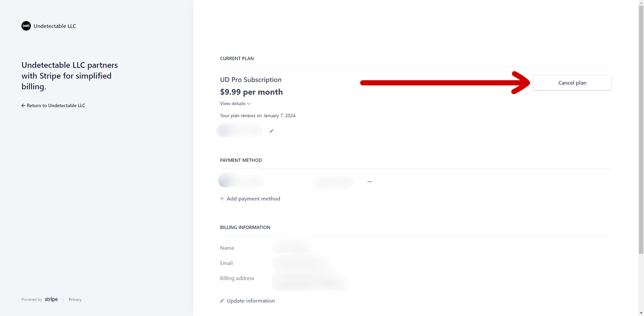Expand the View details chevron
The width and height of the screenshot is (644, 316).
point(249,104)
